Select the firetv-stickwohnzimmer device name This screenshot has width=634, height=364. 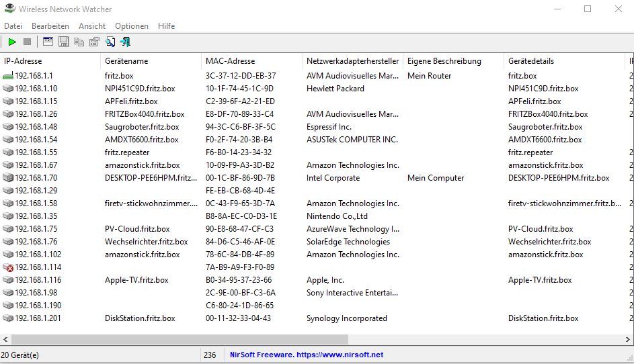click(x=151, y=203)
